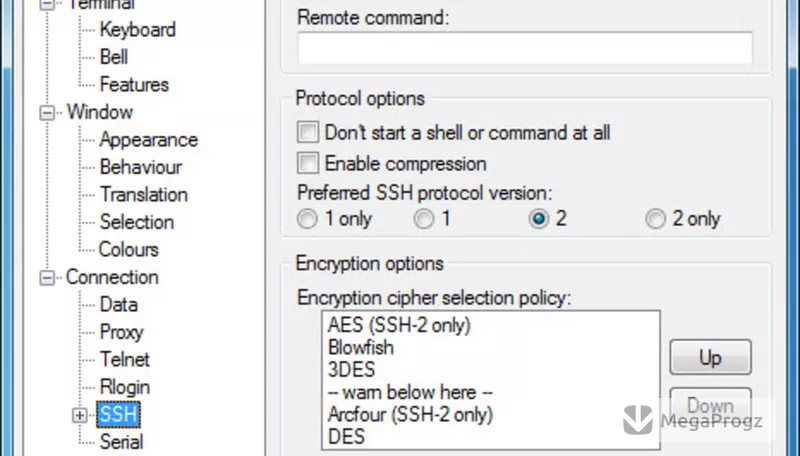Check the Enable compression box

308,163
